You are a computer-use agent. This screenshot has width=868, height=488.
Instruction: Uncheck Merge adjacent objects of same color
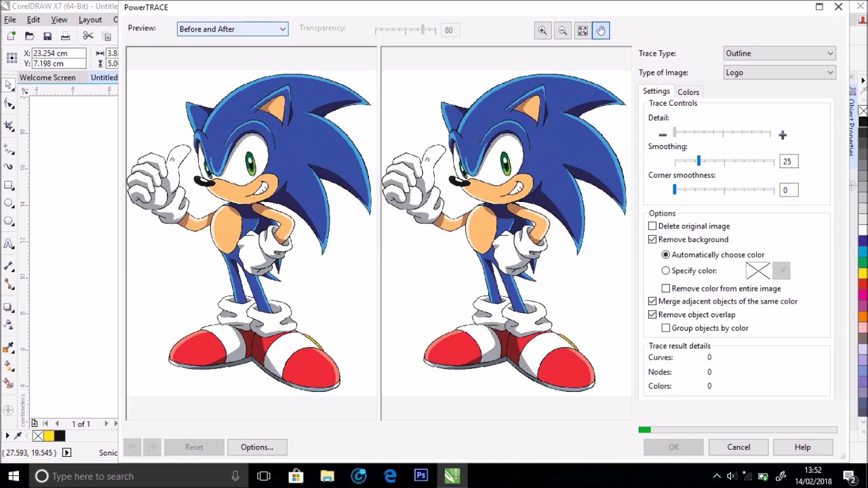click(x=652, y=302)
